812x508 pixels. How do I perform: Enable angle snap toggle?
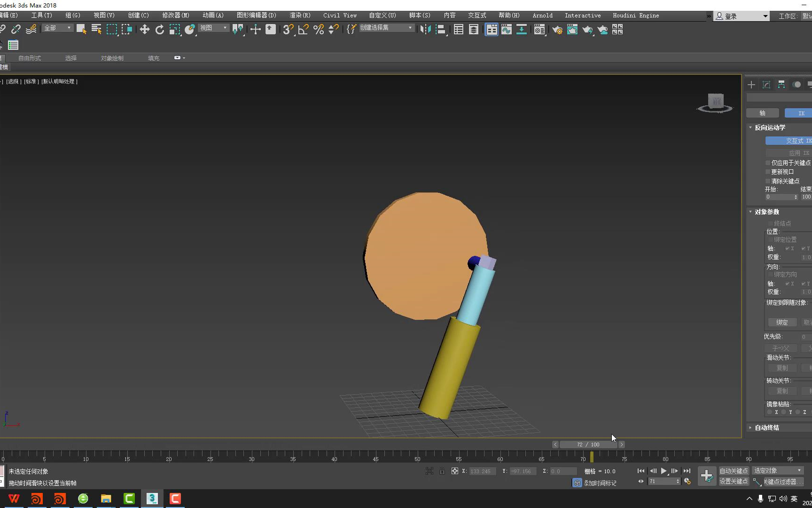[x=303, y=29]
